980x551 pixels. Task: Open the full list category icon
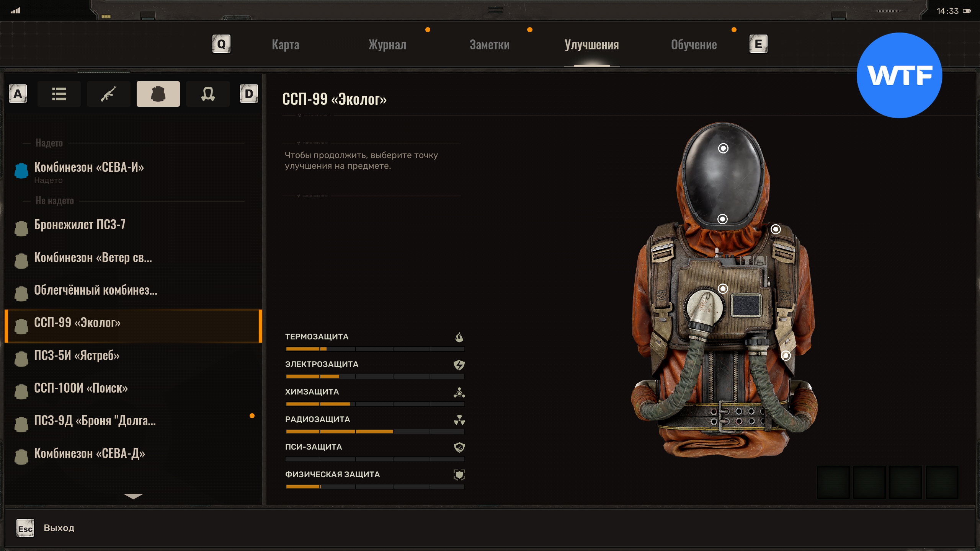(59, 94)
